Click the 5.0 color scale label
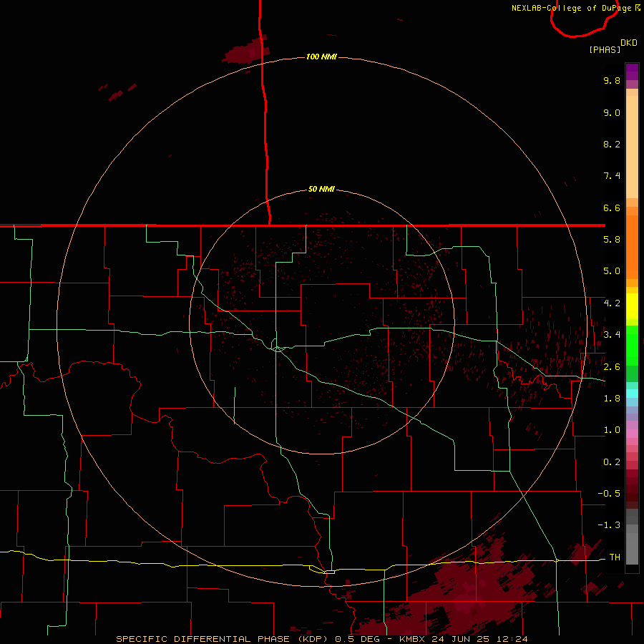644x644 pixels. (x=612, y=271)
